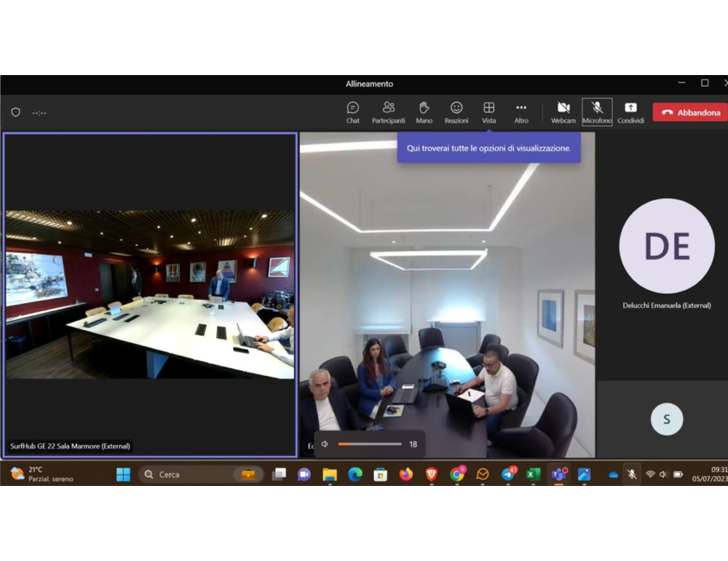
Task: Open the weather widget showing 21°C
Action: pos(42,474)
